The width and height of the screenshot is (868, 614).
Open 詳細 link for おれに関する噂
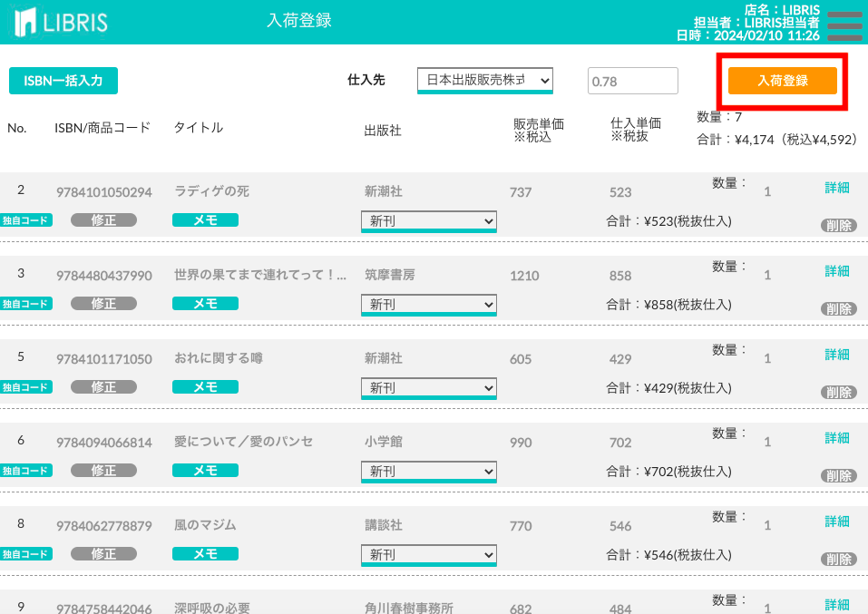836,355
